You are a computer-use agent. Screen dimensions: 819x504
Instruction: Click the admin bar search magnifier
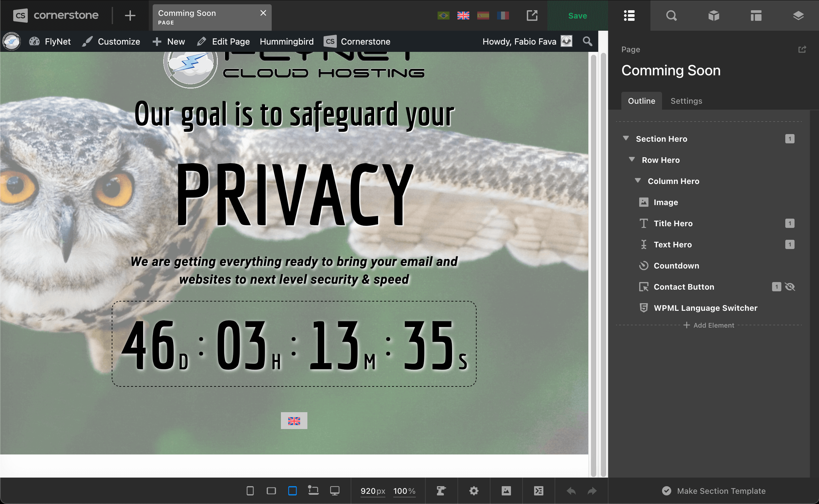pos(587,41)
